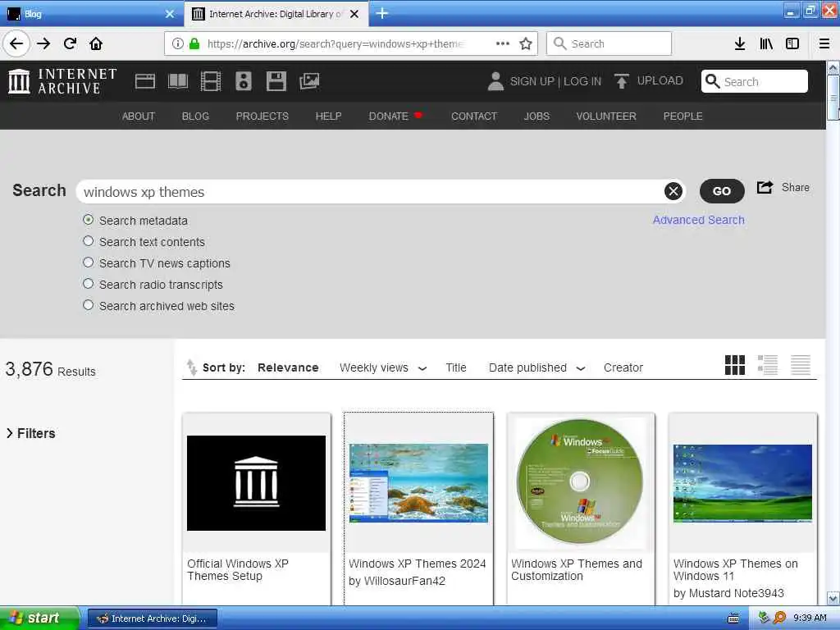Open the Advanced Search link
Image resolution: width=840 pixels, height=630 pixels.
coord(699,220)
